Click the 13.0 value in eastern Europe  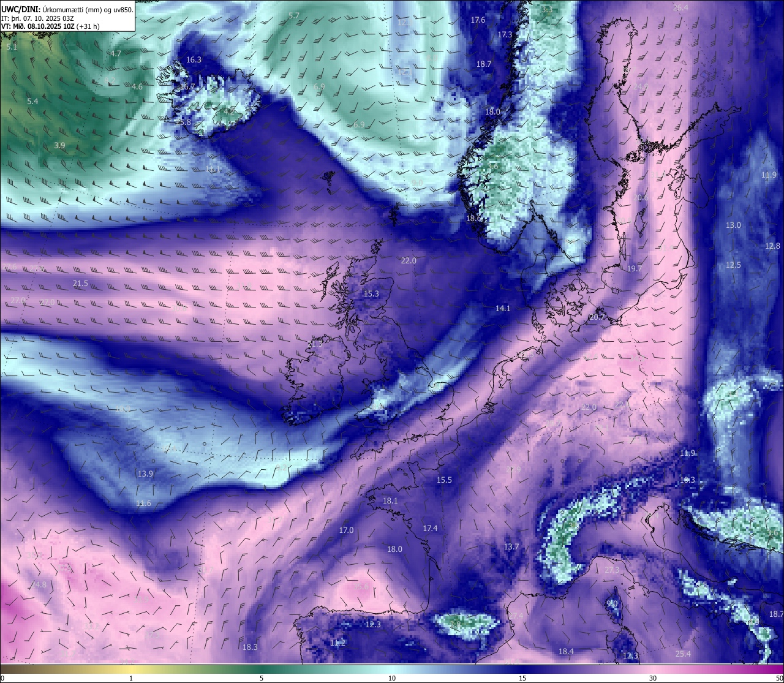pos(733,225)
